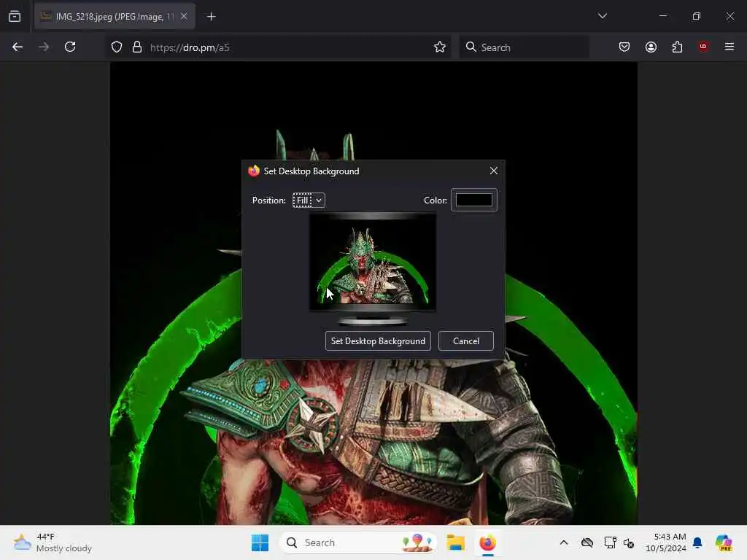Minimize the Firefox window
Viewport: 747px width, 560px height.
[x=662, y=16]
